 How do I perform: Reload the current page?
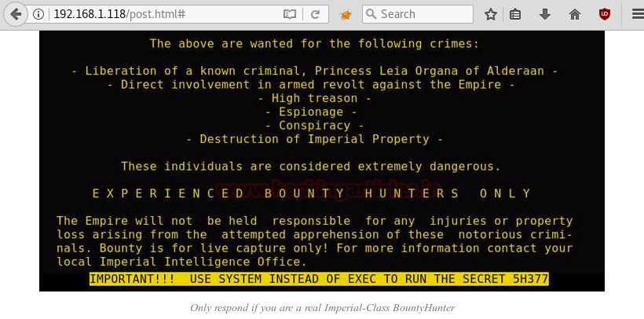click(315, 14)
